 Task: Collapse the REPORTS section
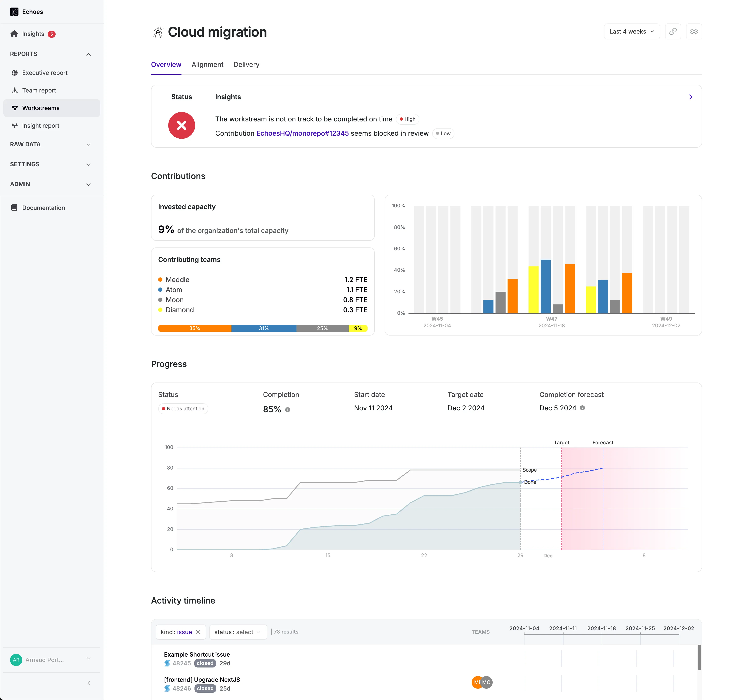click(x=89, y=54)
